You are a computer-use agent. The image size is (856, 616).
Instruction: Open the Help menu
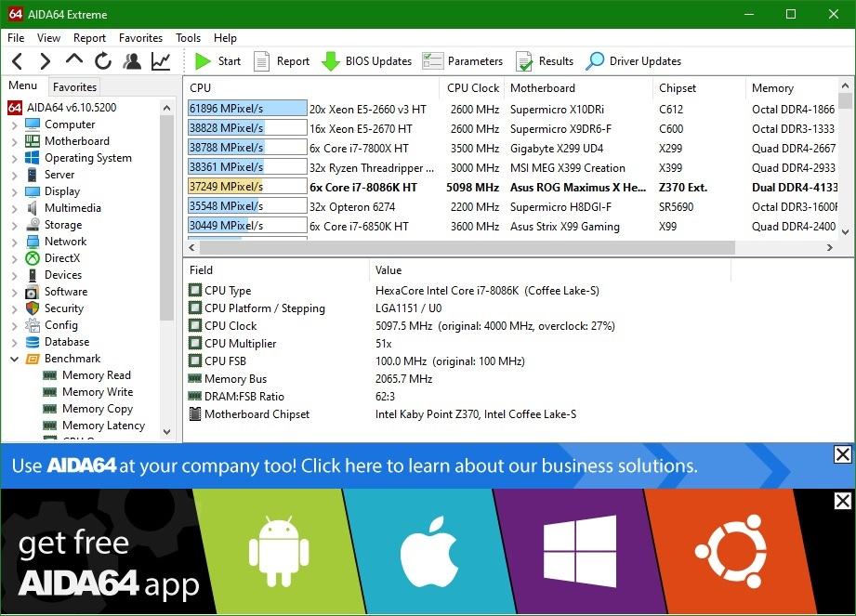[x=225, y=38]
